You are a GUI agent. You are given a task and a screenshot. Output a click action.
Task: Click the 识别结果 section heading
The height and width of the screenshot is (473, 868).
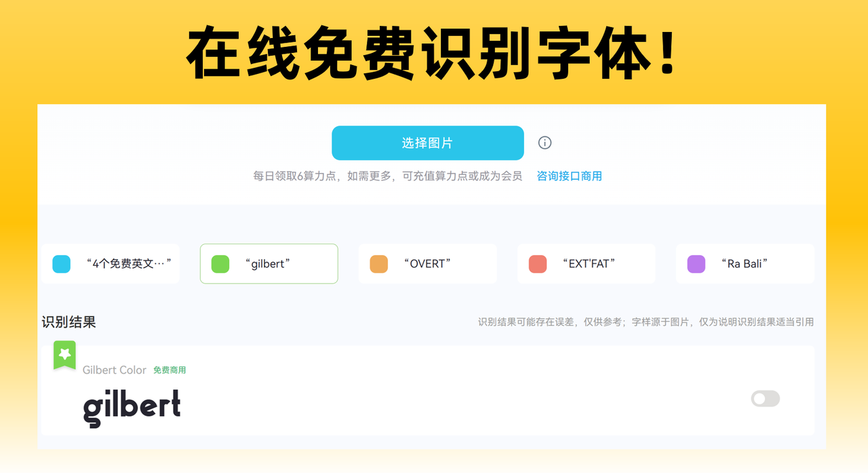(69, 322)
